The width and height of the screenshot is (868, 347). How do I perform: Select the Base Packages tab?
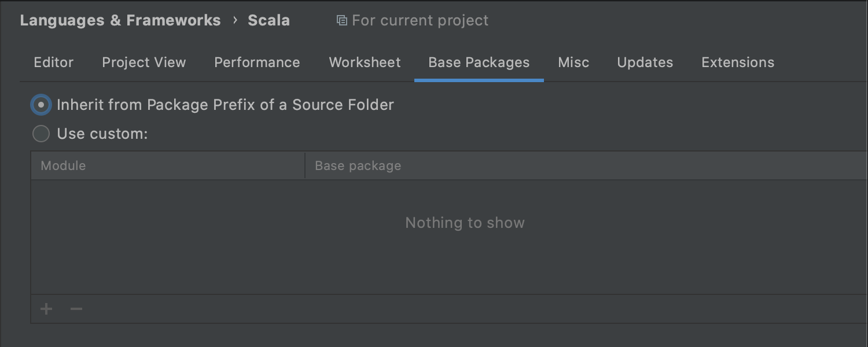tap(479, 62)
